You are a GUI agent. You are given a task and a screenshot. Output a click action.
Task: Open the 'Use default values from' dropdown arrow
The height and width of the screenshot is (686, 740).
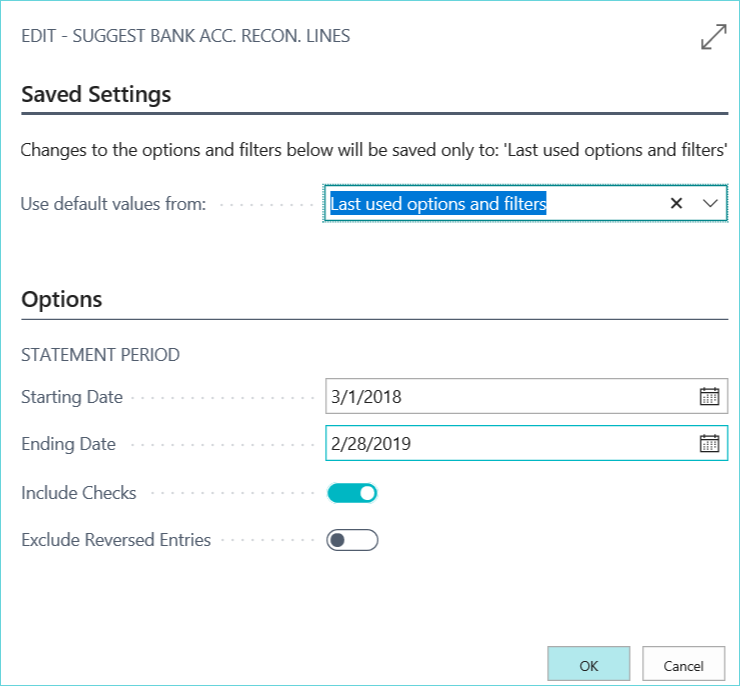click(x=710, y=203)
